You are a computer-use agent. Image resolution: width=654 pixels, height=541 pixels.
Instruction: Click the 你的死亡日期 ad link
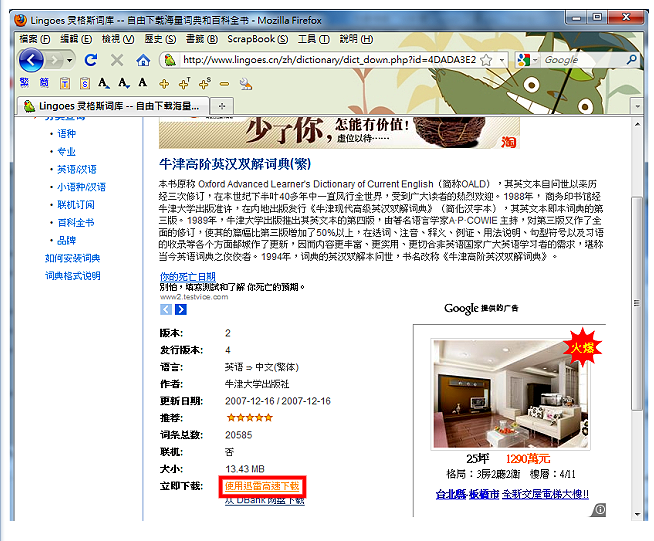[188, 277]
